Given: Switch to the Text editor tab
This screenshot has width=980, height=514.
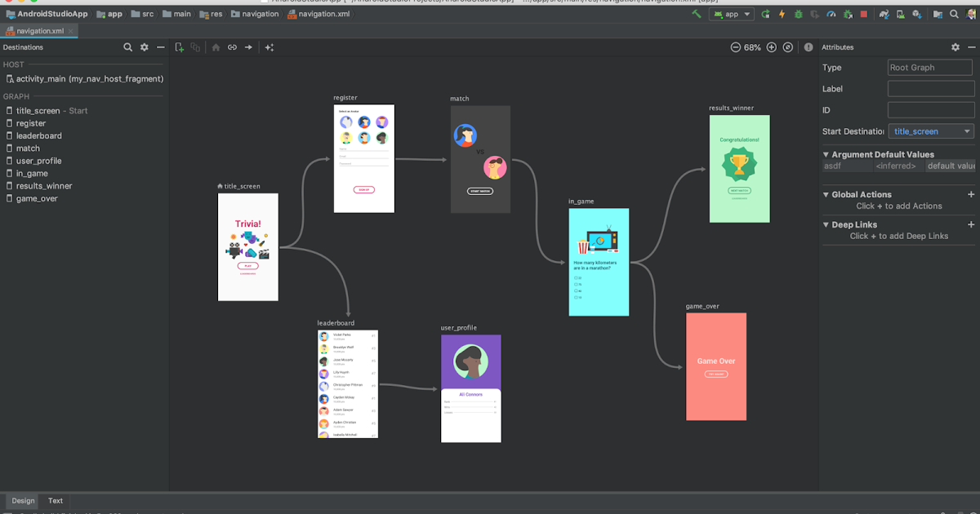Looking at the screenshot, I should pyautogui.click(x=55, y=500).
